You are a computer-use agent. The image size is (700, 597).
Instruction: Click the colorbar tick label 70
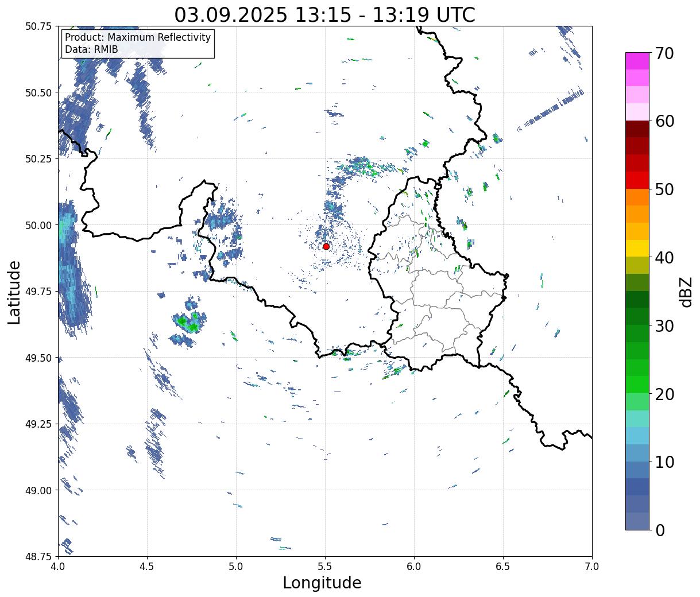pos(664,53)
